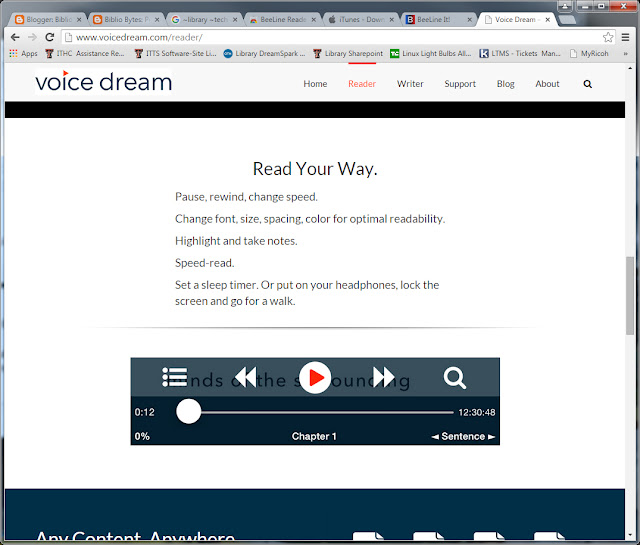Viewport: 640px width, 545px height.
Task: Go to the previous sentence arrow
Action: point(435,437)
